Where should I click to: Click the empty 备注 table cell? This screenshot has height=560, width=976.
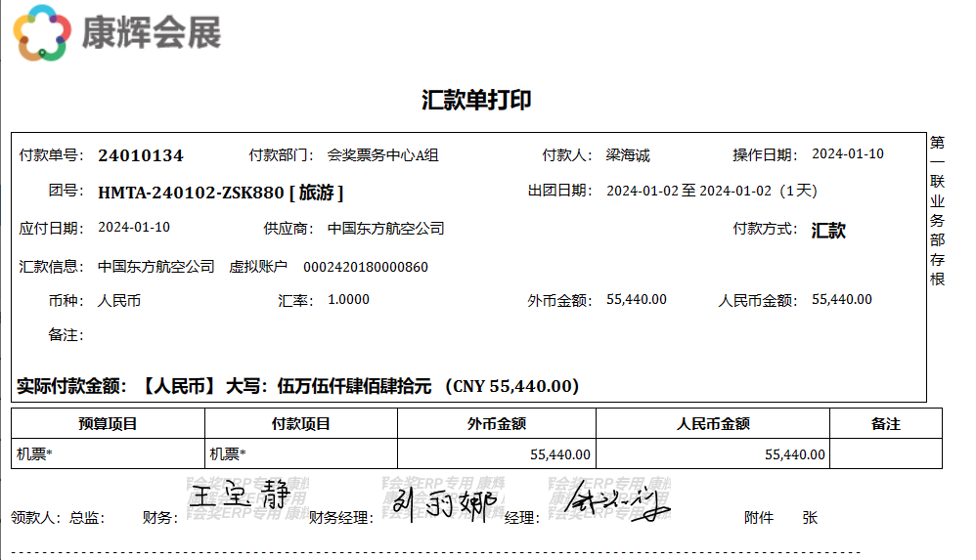pyautogui.click(x=885, y=453)
